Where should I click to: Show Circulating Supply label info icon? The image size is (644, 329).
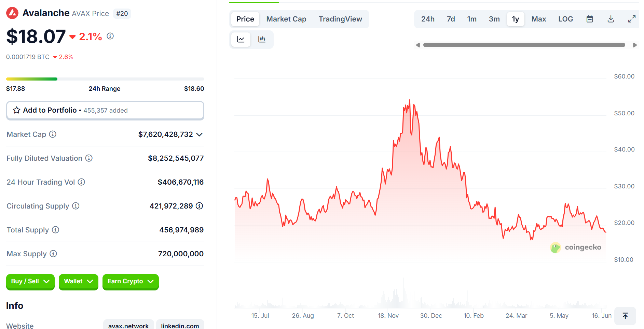point(76,206)
